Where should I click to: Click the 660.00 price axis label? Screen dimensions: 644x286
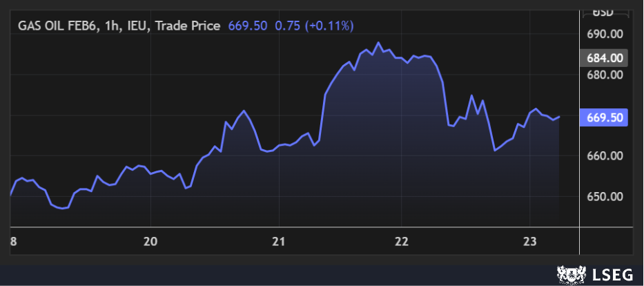pos(605,156)
